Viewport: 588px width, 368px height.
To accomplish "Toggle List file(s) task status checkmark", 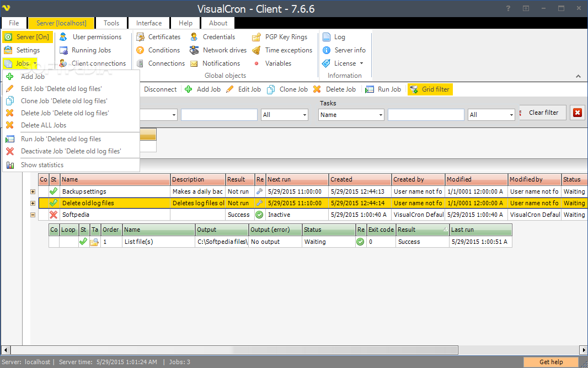I will pyautogui.click(x=83, y=242).
